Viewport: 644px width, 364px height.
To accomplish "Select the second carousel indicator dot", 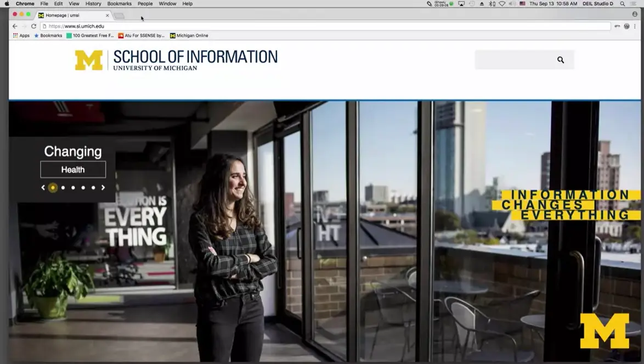I will (x=63, y=188).
